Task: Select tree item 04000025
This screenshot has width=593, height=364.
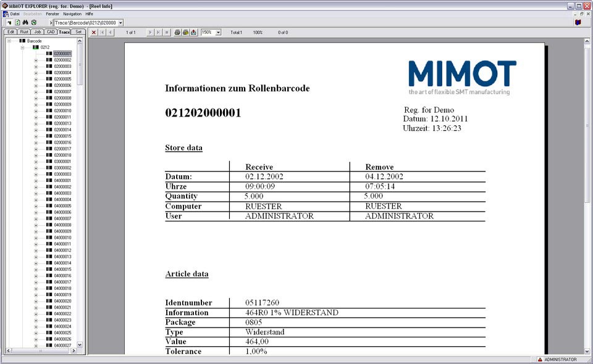Action: [62, 333]
